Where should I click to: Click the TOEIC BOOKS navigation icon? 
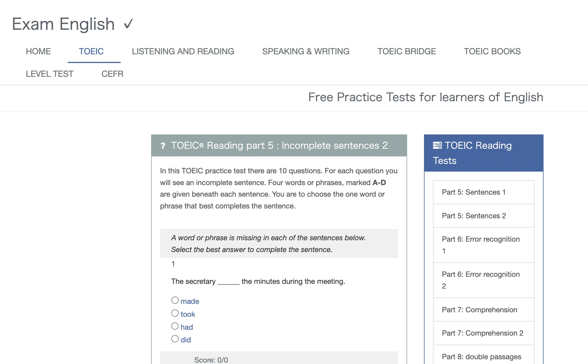click(x=492, y=51)
